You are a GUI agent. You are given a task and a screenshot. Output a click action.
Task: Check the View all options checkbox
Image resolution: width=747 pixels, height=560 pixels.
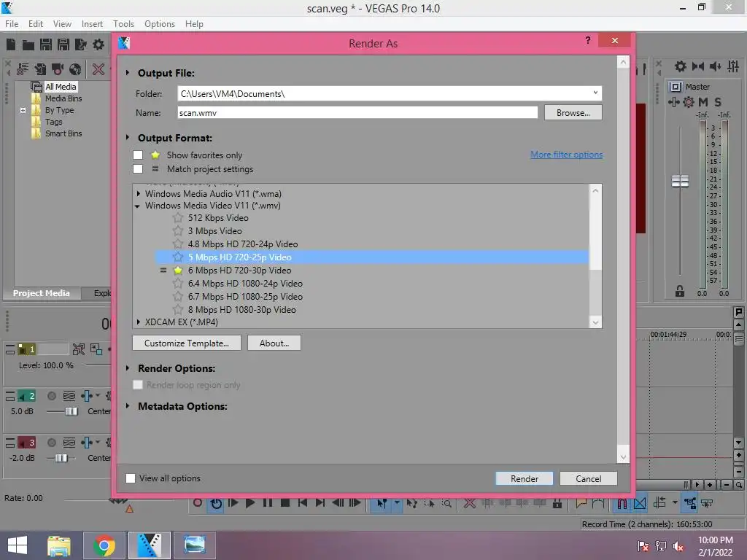click(x=131, y=478)
